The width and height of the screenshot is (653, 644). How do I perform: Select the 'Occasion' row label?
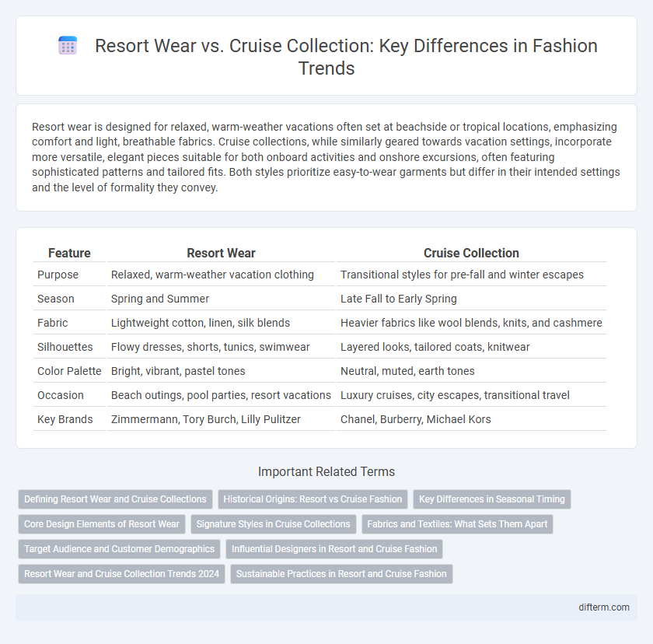click(x=61, y=395)
